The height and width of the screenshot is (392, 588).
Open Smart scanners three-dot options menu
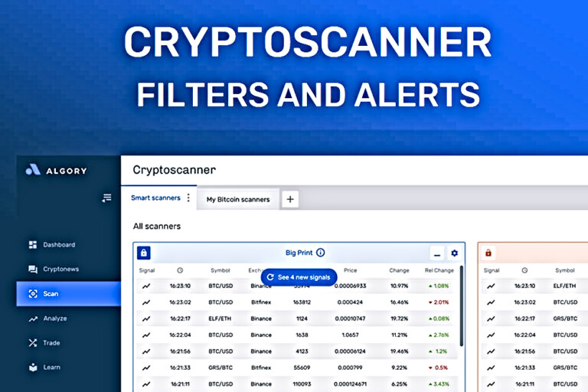click(x=188, y=198)
